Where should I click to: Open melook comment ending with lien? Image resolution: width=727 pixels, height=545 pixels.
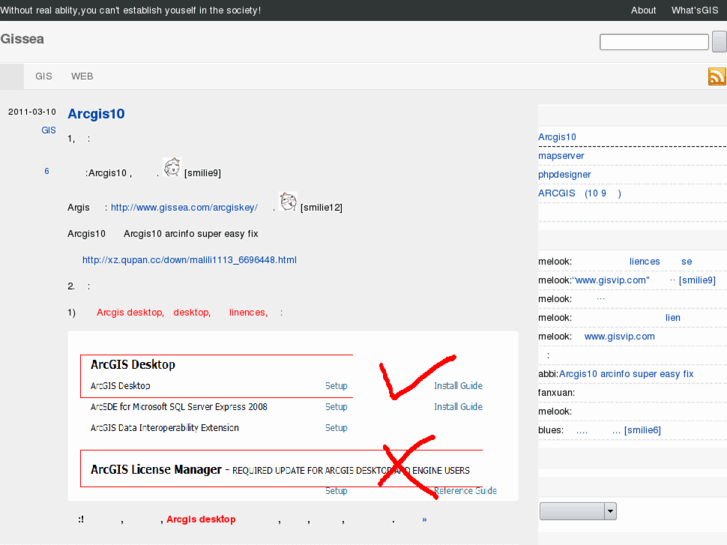[673, 318]
